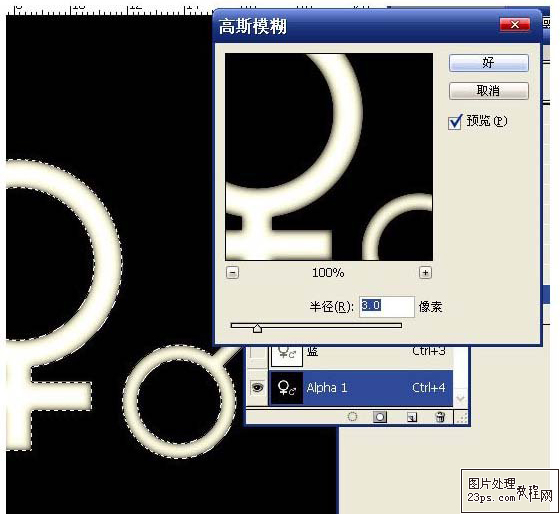Click the Alpha 1 channel thumbnail
560x514 pixels.
pyautogui.click(x=286, y=388)
